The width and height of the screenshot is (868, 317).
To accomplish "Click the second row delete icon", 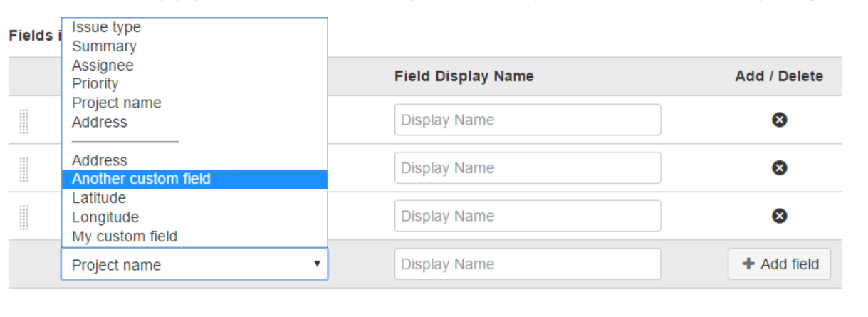I will click(779, 167).
